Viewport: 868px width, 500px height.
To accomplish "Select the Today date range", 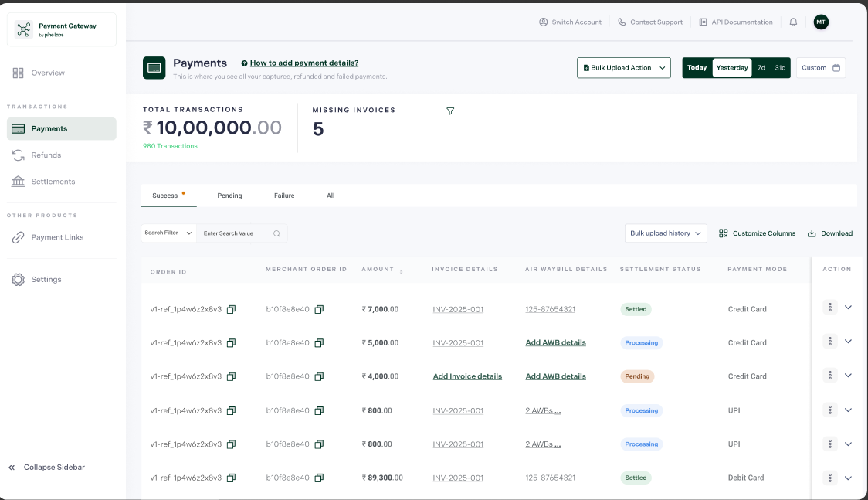I will tap(697, 67).
